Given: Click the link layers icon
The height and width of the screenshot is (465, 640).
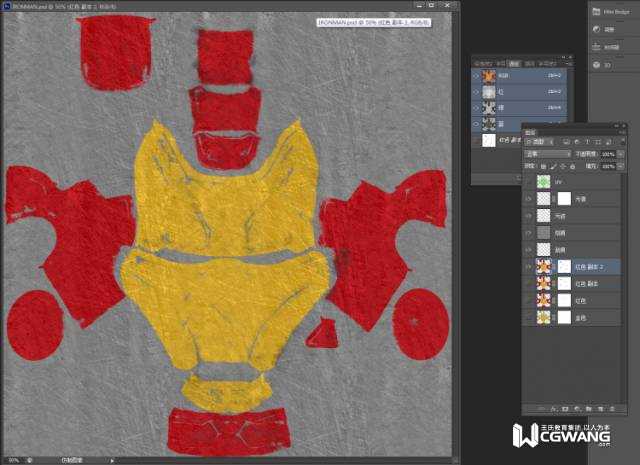Looking at the screenshot, I should coord(542,408).
